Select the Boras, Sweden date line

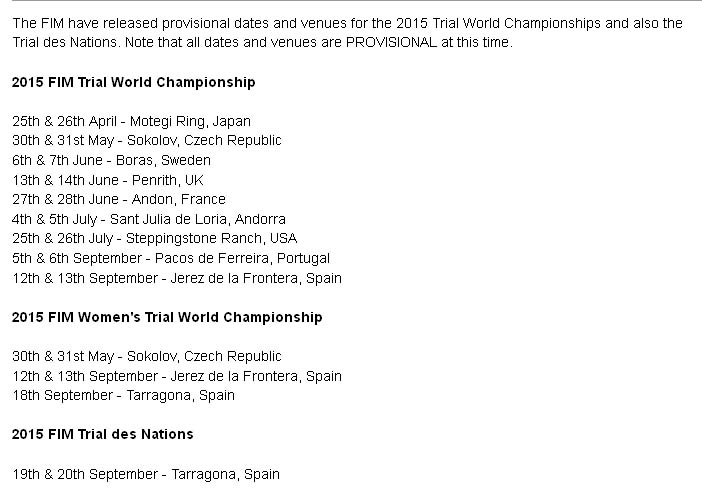111,160
